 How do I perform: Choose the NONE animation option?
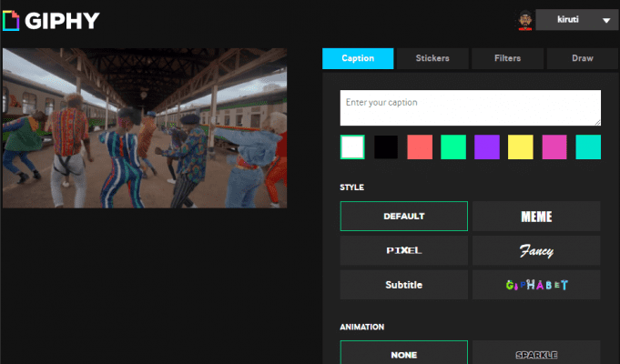[403, 353]
